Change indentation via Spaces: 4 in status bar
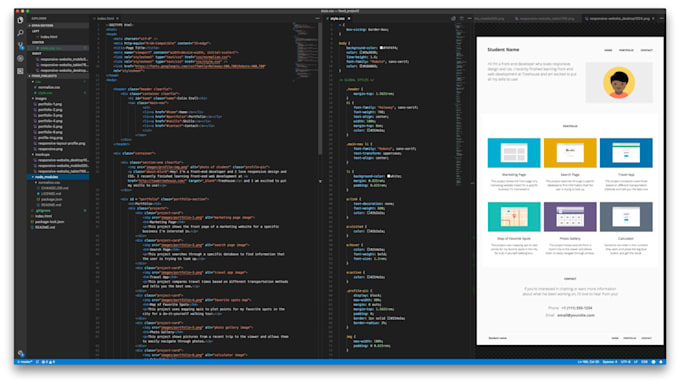The width and height of the screenshot is (680, 385). coord(610,362)
